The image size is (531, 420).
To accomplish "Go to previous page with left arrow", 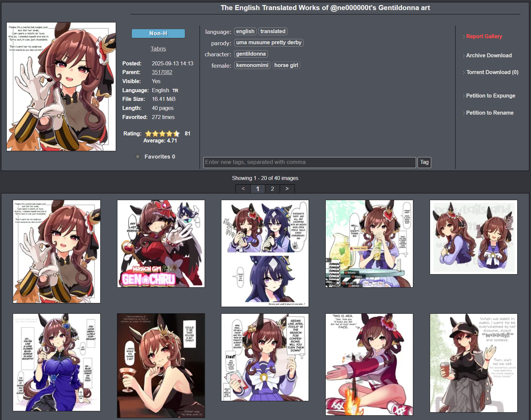I will pos(243,189).
